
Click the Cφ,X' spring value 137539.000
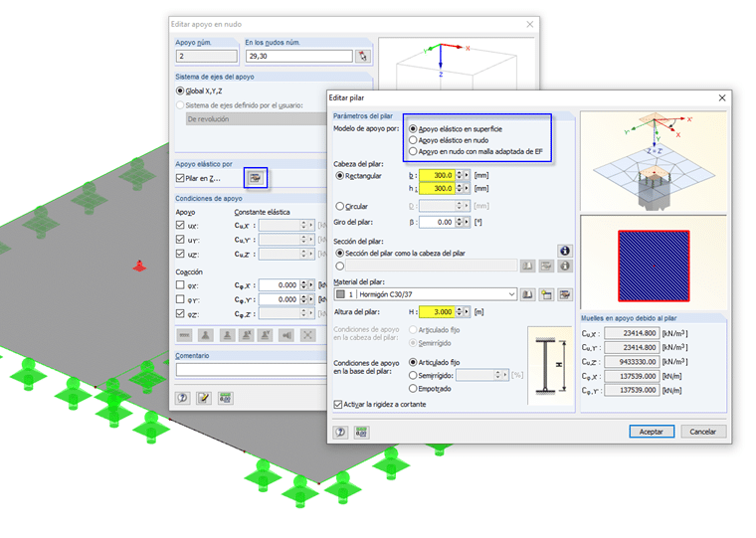pyautogui.click(x=632, y=376)
